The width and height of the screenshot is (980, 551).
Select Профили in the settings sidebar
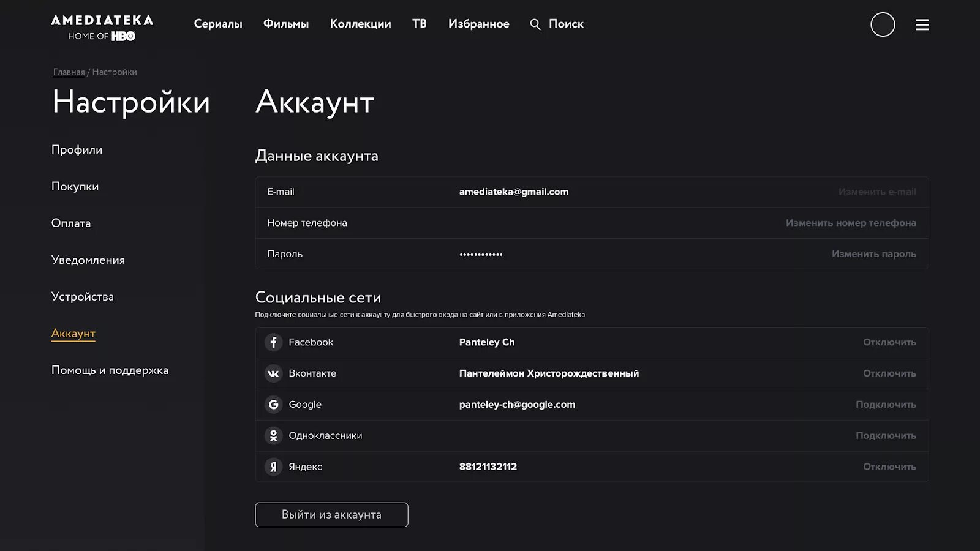pyautogui.click(x=77, y=150)
